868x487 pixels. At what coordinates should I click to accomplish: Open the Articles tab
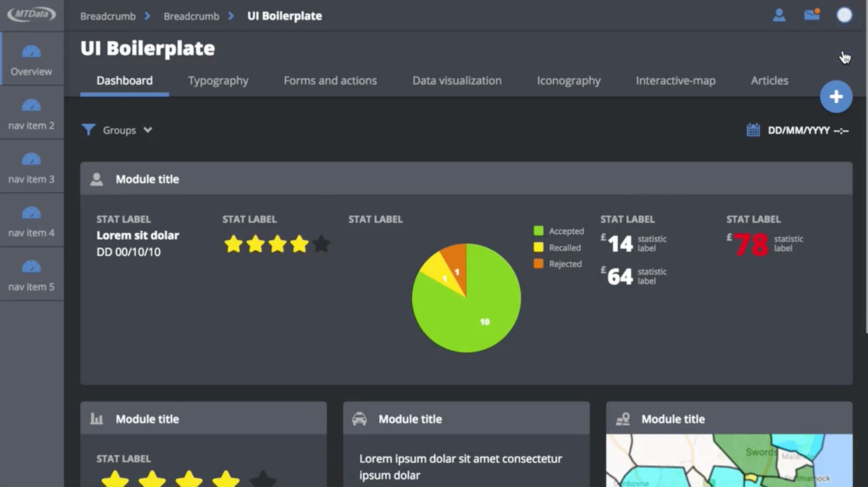click(769, 81)
